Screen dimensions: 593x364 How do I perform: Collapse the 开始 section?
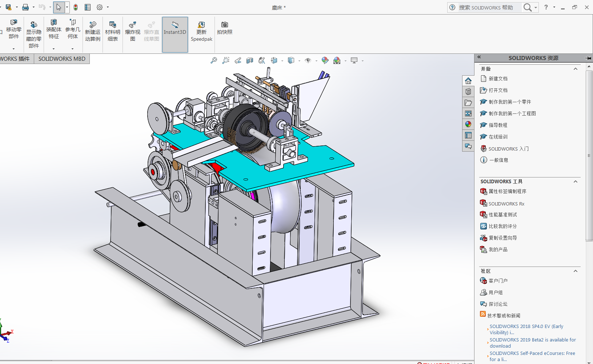click(x=576, y=69)
